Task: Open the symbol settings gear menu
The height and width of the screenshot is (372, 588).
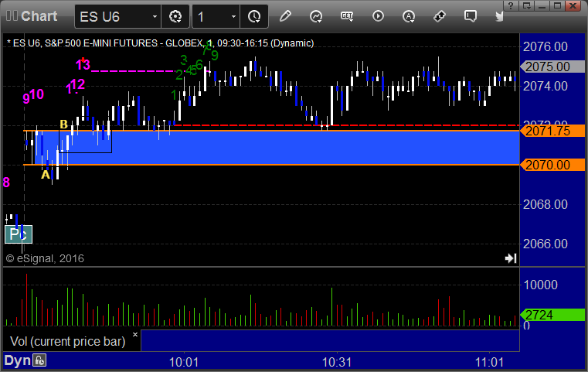Action: [x=175, y=16]
